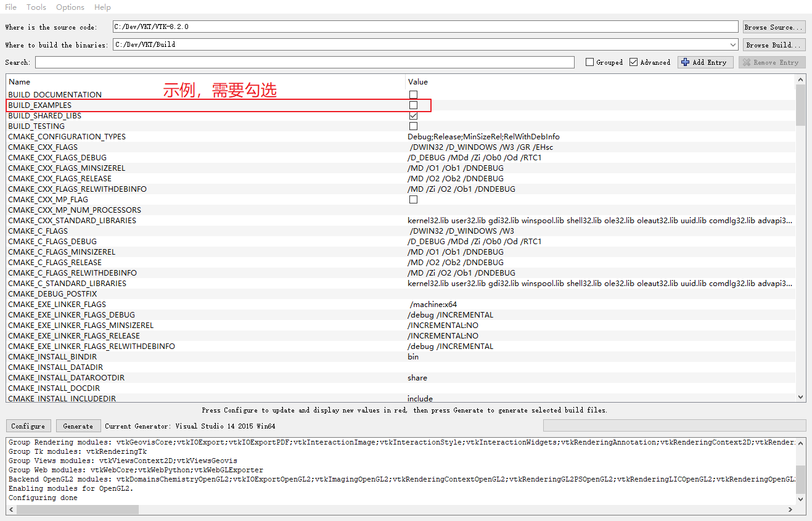Select the CMAKE_EXE_LINKER_FLAGS_RELEASE entry
This screenshot has height=521, width=812.
pyautogui.click(x=74, y=335)
